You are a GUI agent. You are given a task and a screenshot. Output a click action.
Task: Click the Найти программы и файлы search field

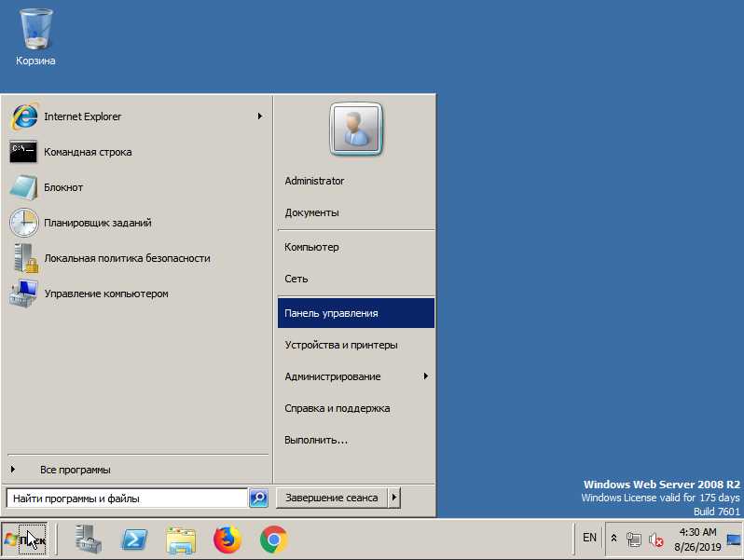pyautogui.click(x=127, y=499)
